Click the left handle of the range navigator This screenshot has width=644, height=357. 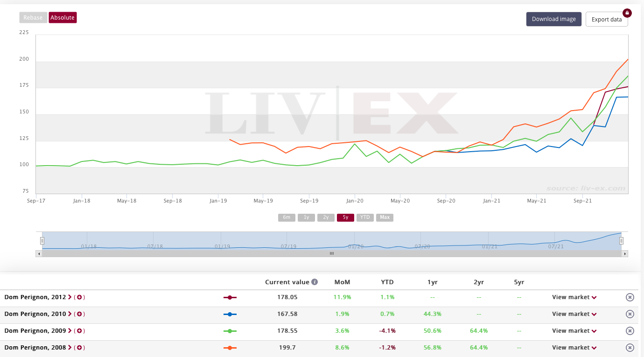42,241
